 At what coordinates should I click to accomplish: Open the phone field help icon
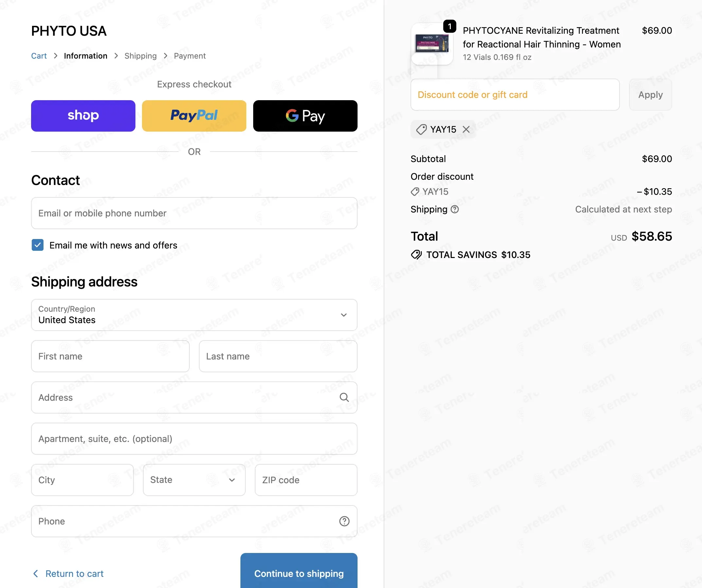click(344, 521)
